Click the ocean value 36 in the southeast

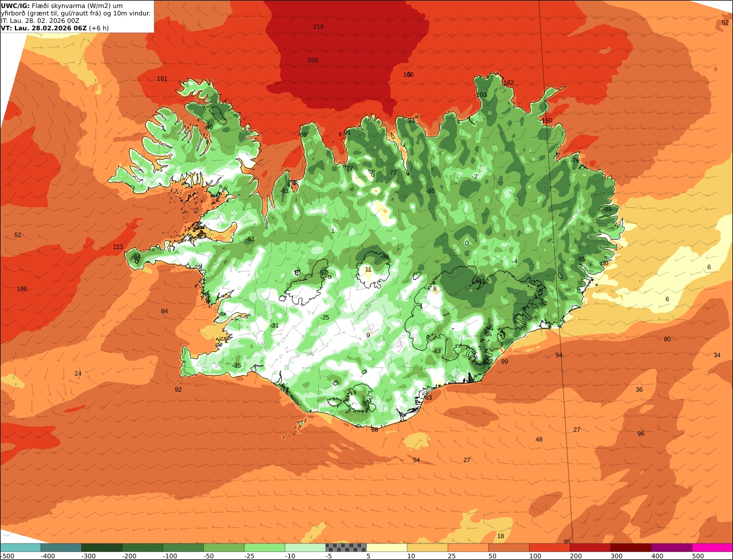pyautogui.click(x=639, y=389)
